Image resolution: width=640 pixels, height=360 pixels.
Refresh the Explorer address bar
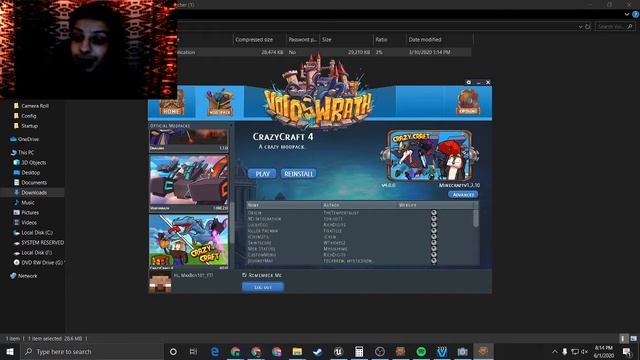(x=588, y=27)
